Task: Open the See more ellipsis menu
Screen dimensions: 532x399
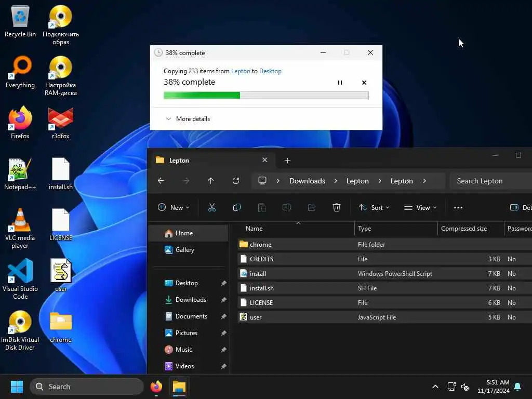Action: click(458, 207)
